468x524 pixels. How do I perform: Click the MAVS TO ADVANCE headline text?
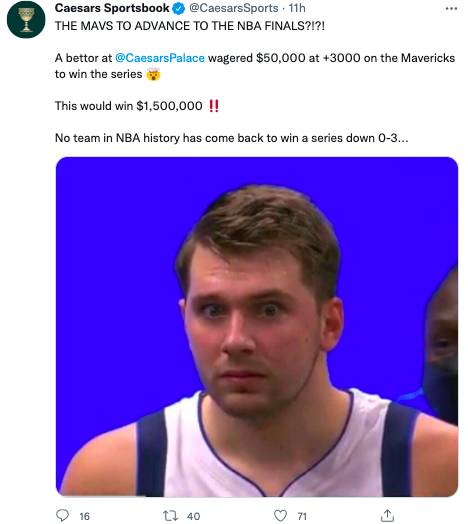(190, 26)
